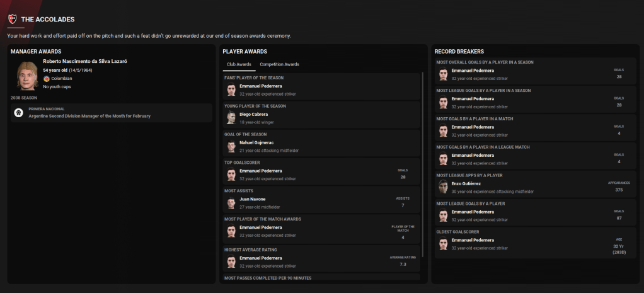This screenshot has width=644, height=293.
Task: Click Enzo Gutiérrez's player portrait
Action: (x=444, y=187)
